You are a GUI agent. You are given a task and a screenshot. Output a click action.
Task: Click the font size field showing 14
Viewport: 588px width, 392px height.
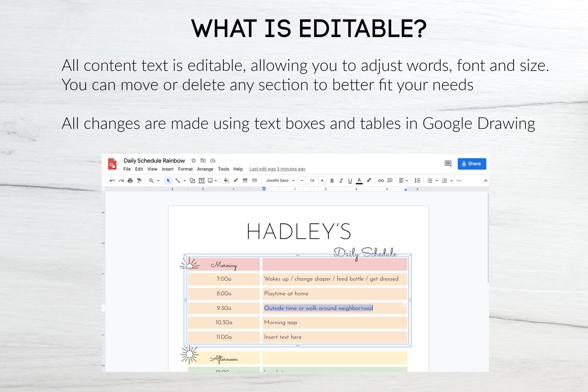tap(312, 180)
